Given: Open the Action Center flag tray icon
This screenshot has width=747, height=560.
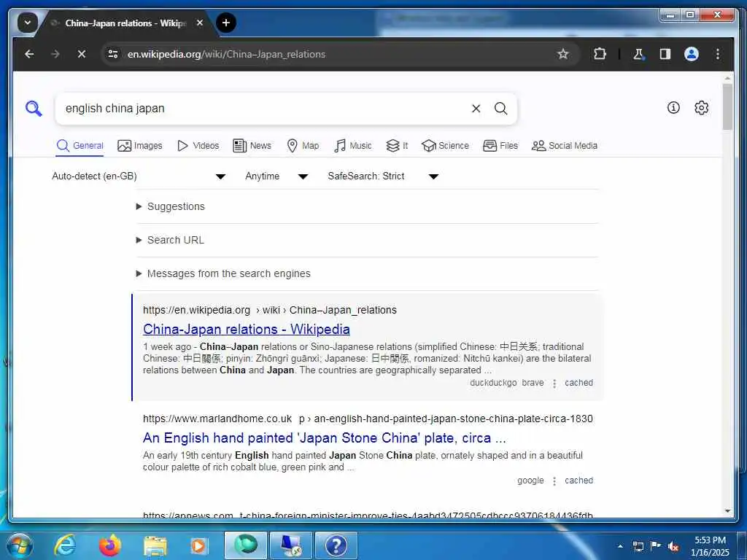Looking at the screenshot, I should 656,545.
